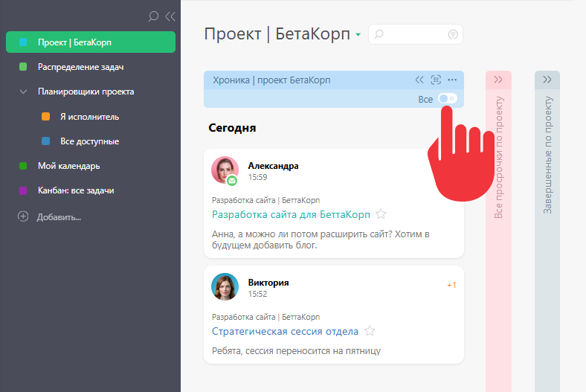Click message Ребята, сессия переносится на пятницу
The image size is (586, 392).
(x=296, y=351)
